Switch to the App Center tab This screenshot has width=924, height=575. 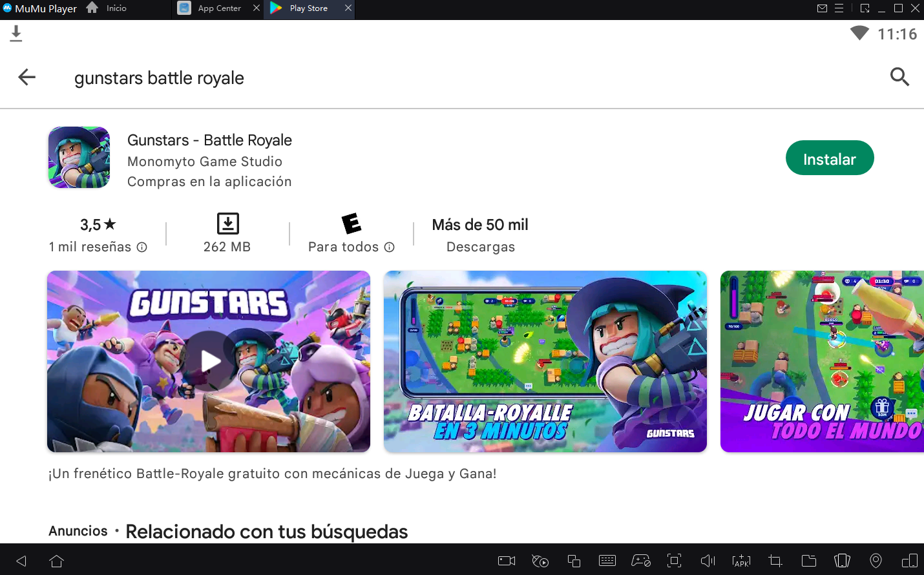click(x=218, y=8)
